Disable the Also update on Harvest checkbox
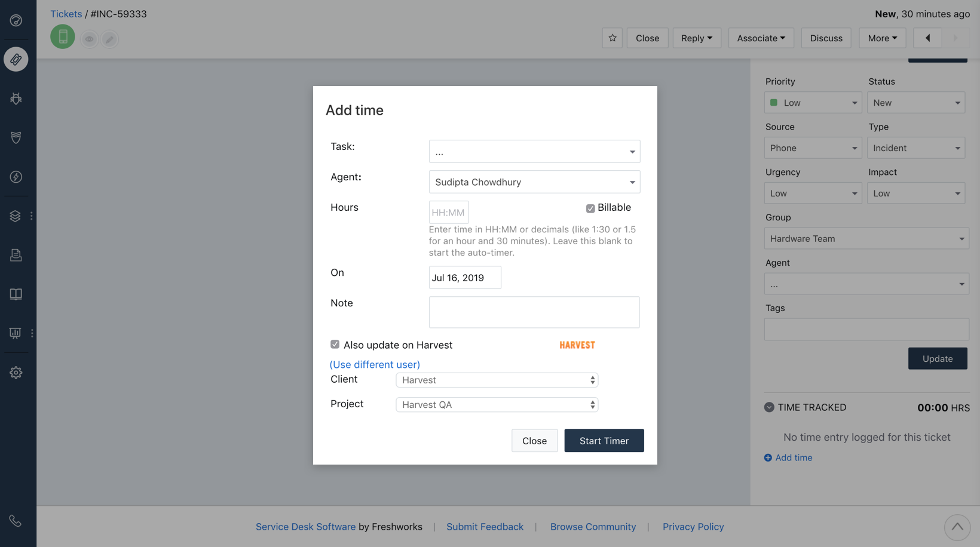The height and width of the screenshot is (547, 980). [x=335, y=344]
